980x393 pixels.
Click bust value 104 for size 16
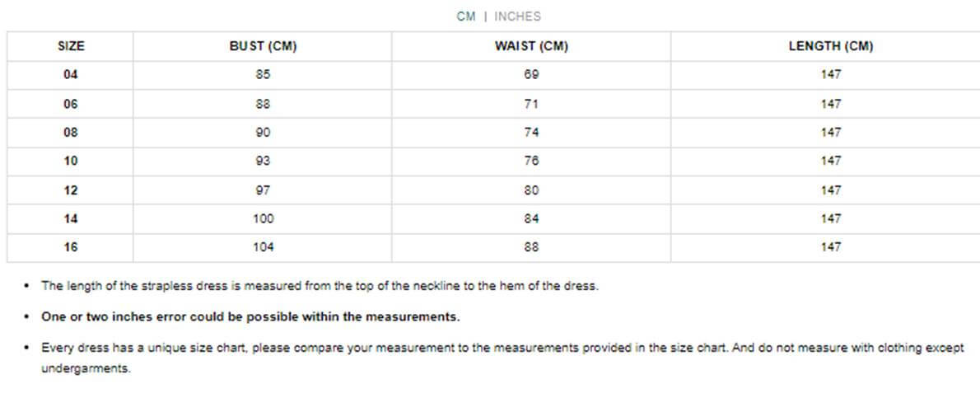tap(263, 247)
